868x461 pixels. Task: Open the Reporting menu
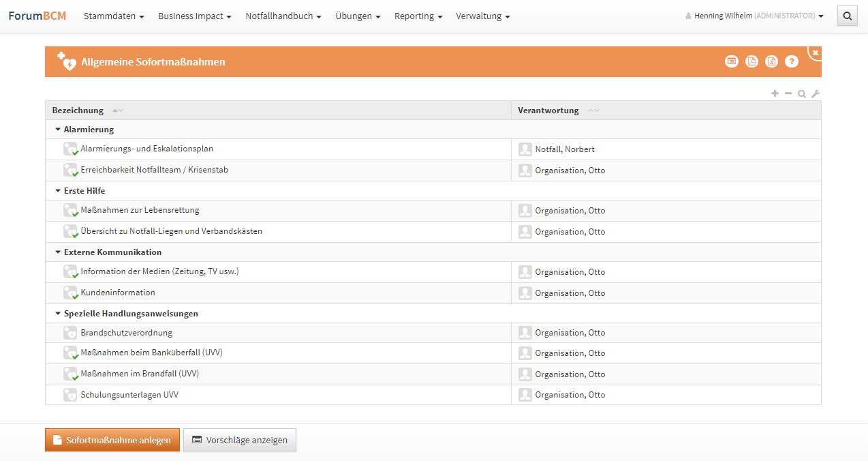pos(418,16)
